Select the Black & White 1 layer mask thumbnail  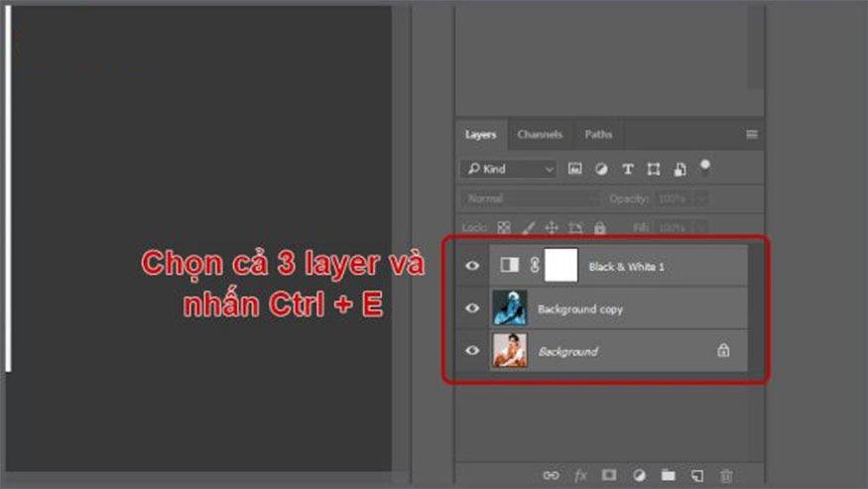(x=561, y=265)
